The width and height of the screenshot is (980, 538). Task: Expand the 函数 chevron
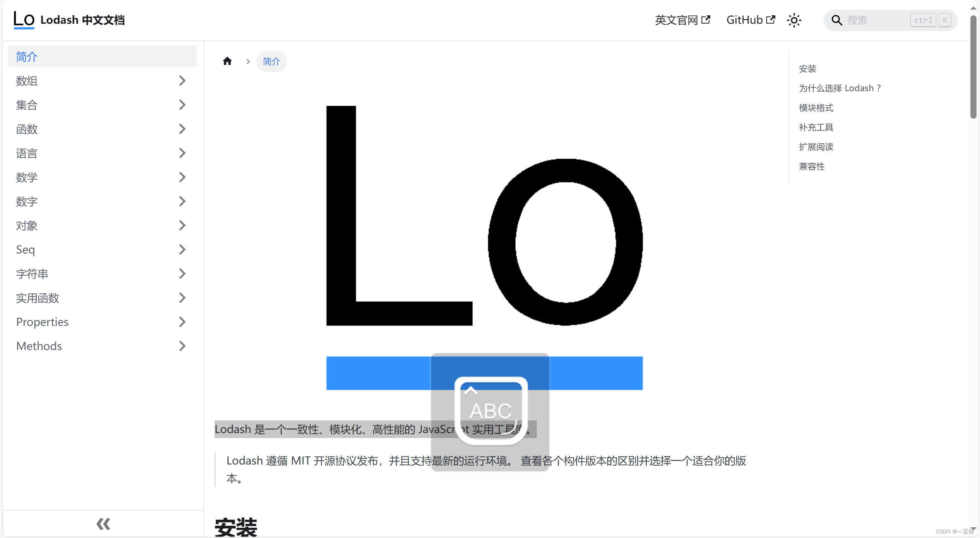pyautogui.click(x=182, y=129)
